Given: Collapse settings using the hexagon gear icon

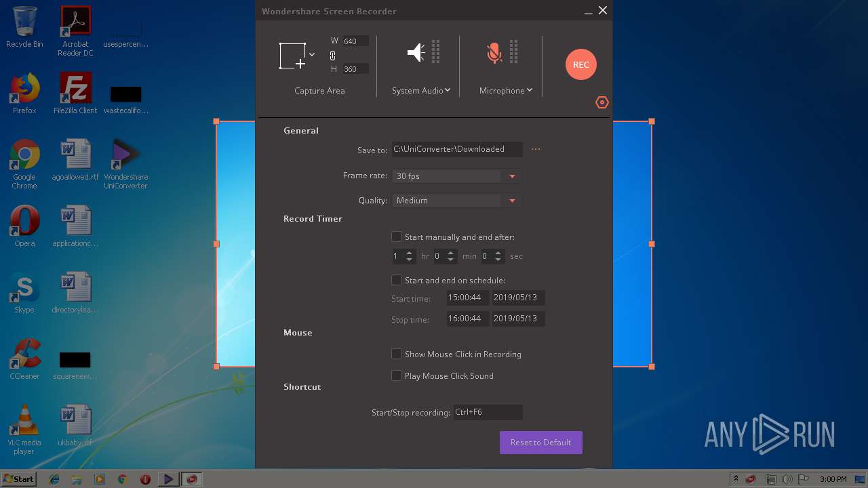Looking at the screenshot, I should click(602, 102).
